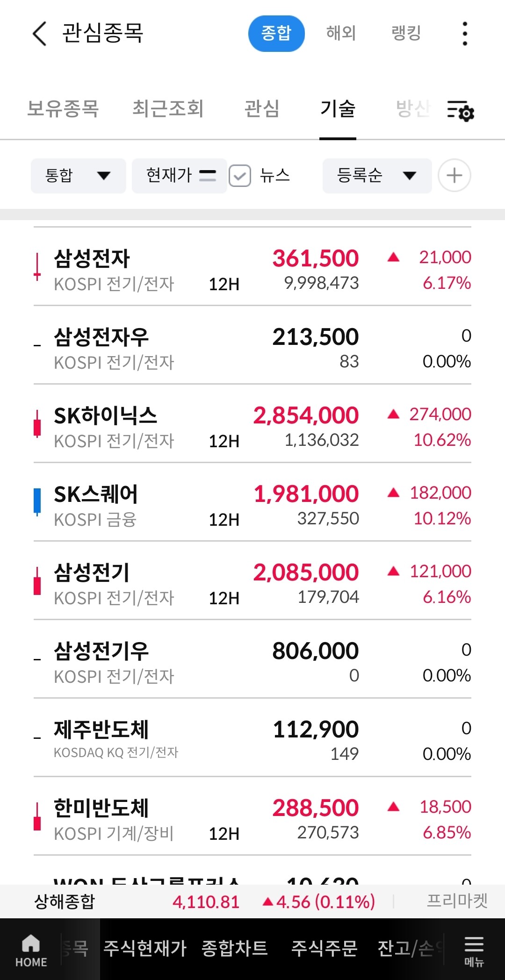Tap the SK하이닉스 red candlestick icon

point(37,423)
